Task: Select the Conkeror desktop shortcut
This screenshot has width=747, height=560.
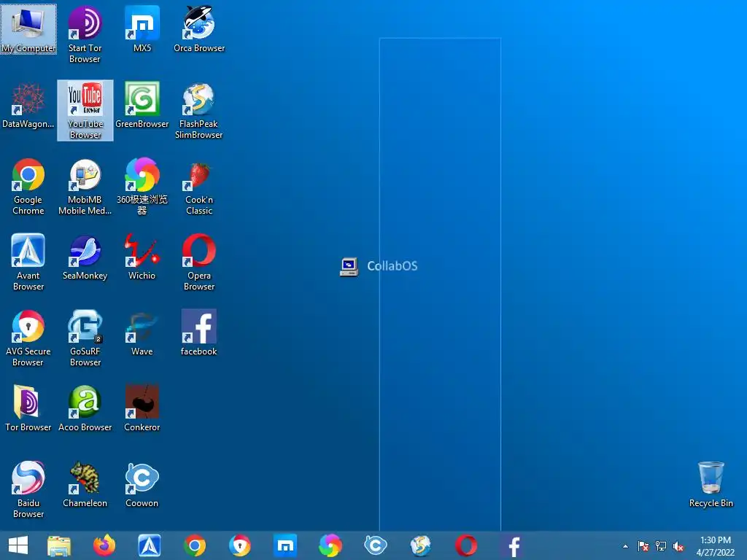Action: coord(142,408)
